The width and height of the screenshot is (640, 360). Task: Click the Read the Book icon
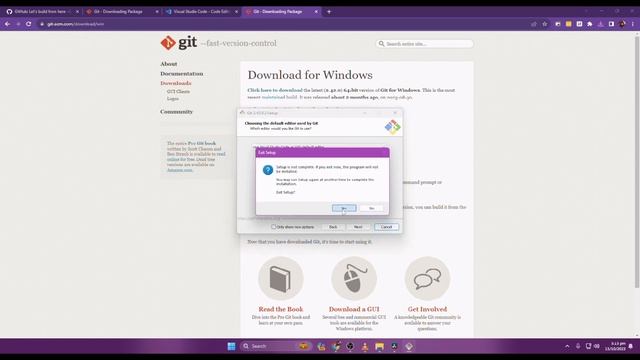(281, 278)
